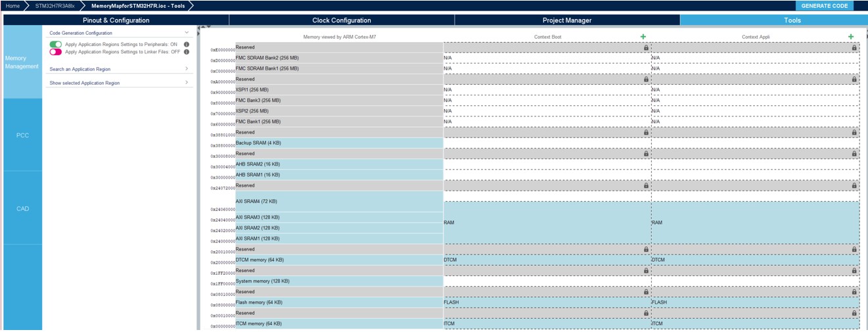
Task: Click DTCM memory (64 KB) row
Action: (x=339, y=260)
